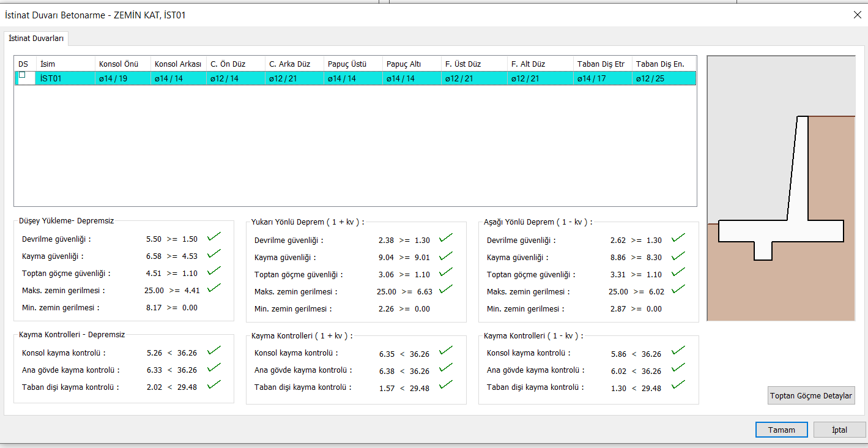Click the C. Arka Düz column header
The height and width of the screenshot is (448, 868).
pyautogui.click(x=294, y=64)
